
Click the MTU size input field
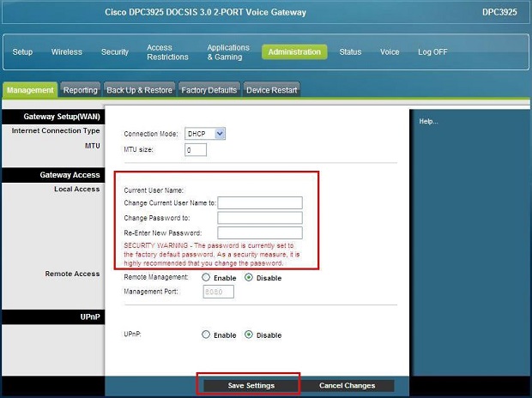tap(196, 149)
